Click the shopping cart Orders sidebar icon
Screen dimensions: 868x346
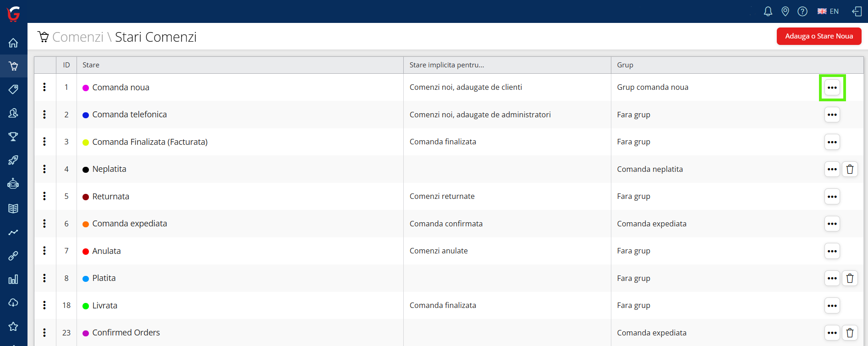(x=13, y=66)
